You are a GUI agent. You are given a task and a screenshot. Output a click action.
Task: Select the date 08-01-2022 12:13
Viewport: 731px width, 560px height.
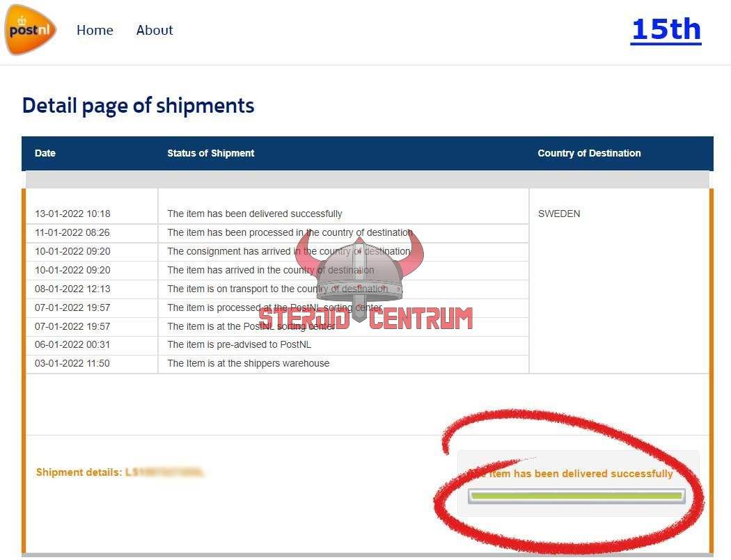(72, 289)
